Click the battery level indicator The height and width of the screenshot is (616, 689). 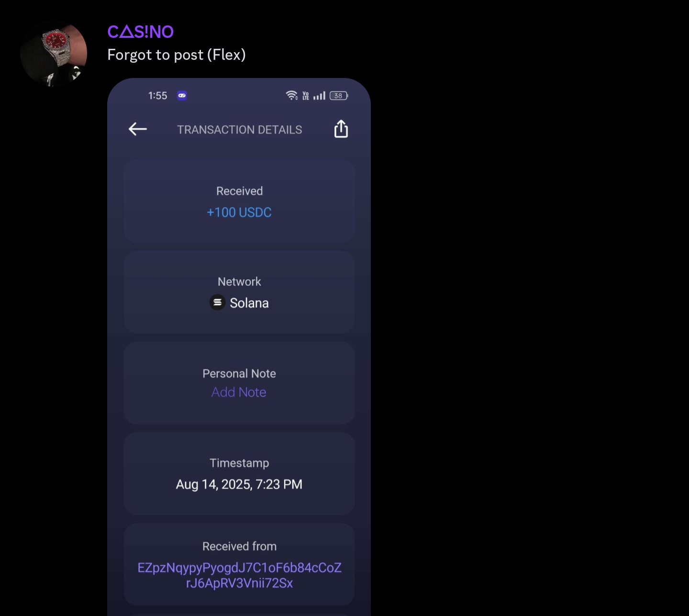pyautogui.click(x=339, y=96)
